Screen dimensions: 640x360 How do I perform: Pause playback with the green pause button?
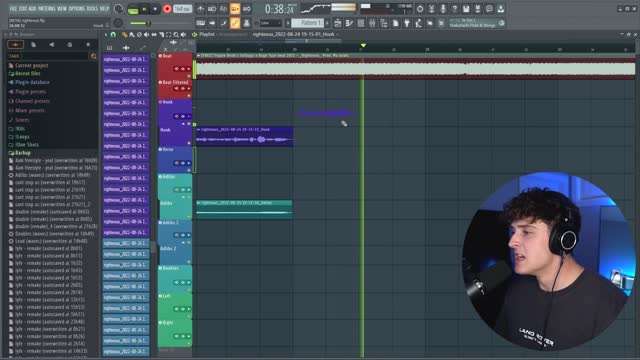[x=144, y=9]
